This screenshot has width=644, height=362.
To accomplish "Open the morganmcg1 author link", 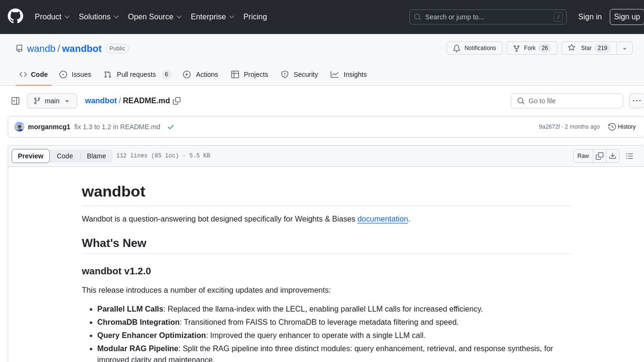I will point(49,127).
